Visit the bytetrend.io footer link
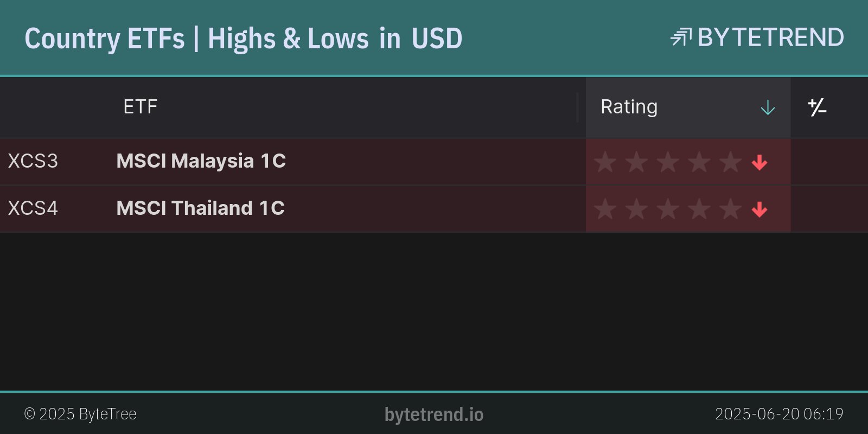This screenshot has width=868, height=434. (x=433, y=414)
